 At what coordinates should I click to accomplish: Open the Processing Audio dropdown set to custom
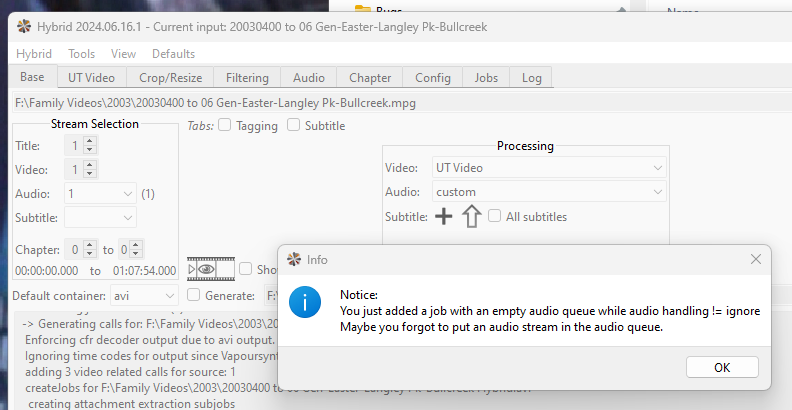(x=549, y=192)
